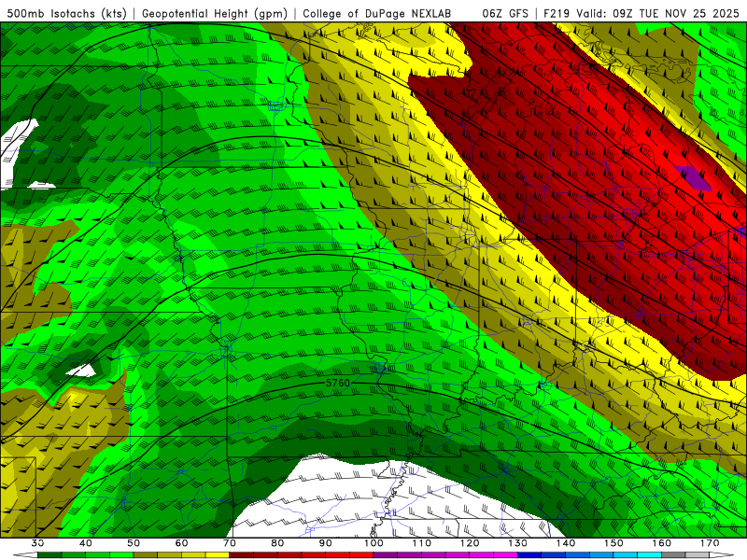747x560 pixels.
Task: Click the 'Geopotential Height (gpm)' header label
Action: [215, 13]
